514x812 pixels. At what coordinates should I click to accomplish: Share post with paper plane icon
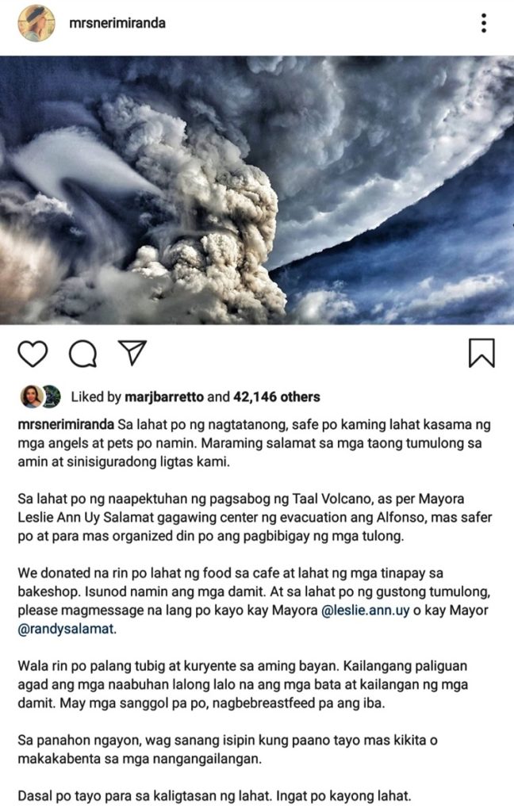132,353
